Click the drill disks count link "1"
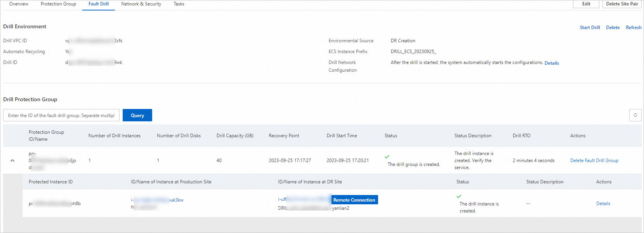The image size is (644, 233). (x=158, y=161)
